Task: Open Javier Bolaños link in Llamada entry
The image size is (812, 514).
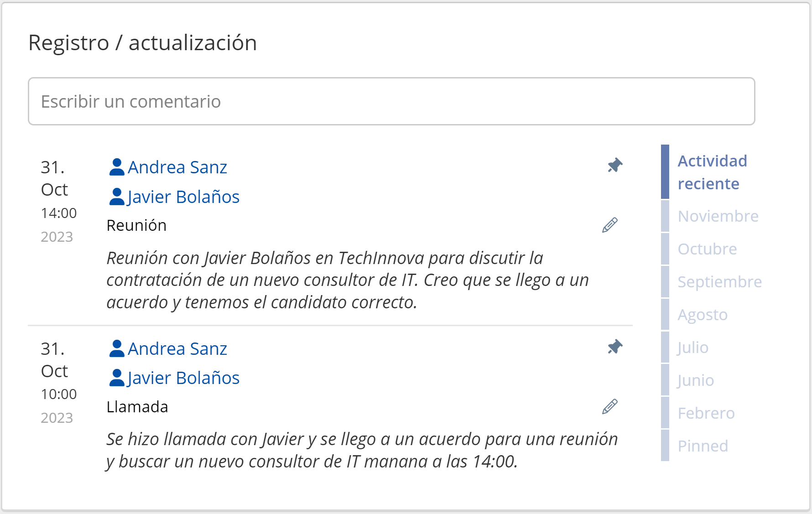Action: (183, 378)
